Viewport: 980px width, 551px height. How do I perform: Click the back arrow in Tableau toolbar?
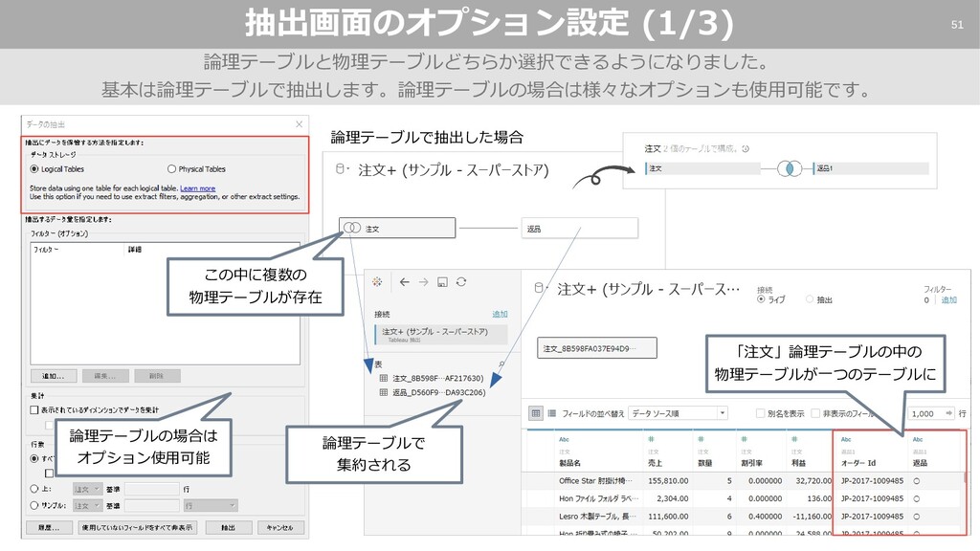[405, 282]
